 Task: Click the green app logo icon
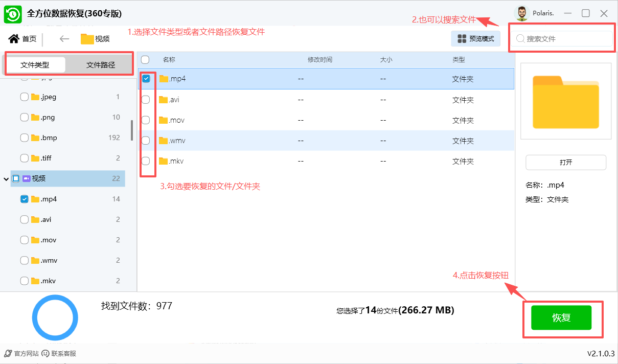[13, 13]
